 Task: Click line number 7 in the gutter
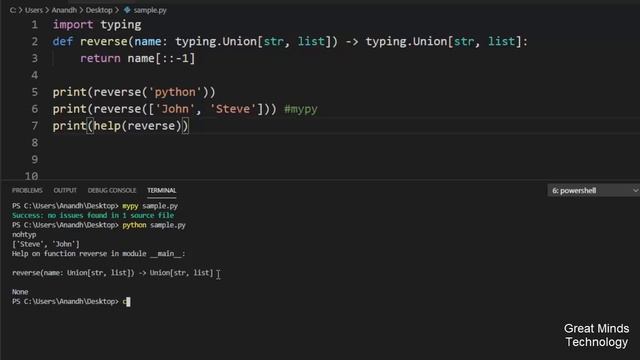[35, 126]
